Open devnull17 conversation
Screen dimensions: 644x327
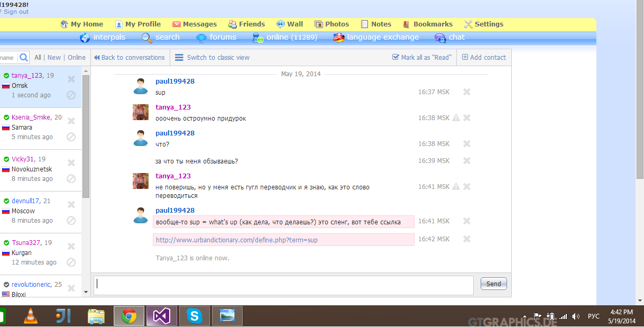click(x=41, y=212)
